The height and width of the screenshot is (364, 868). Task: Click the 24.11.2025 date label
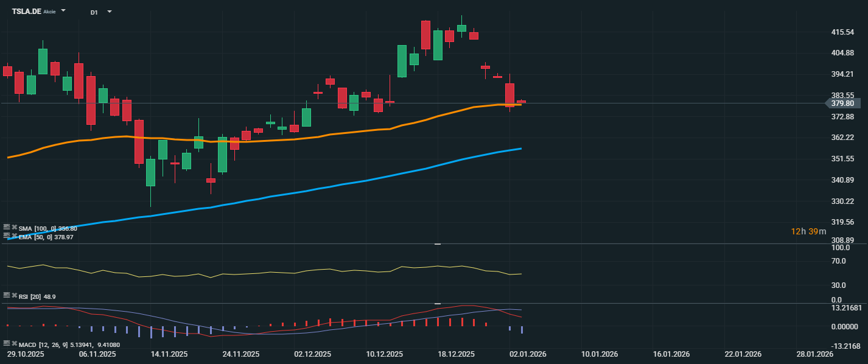click(241, 354)
